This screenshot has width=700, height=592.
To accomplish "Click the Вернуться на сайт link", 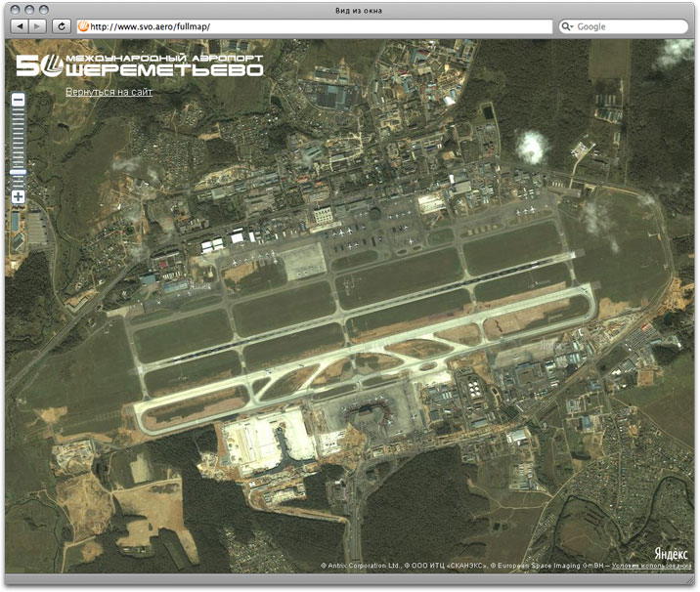I will point(109,92).
